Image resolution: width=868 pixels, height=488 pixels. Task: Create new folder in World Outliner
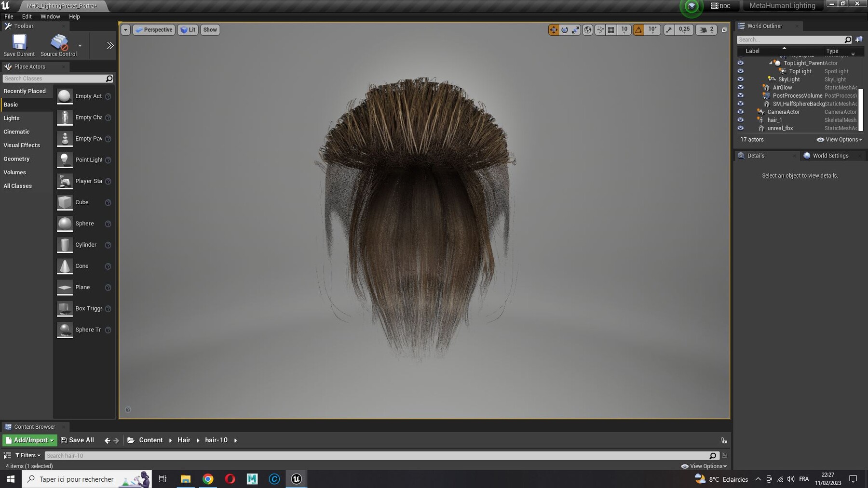[x=859, y=40]
